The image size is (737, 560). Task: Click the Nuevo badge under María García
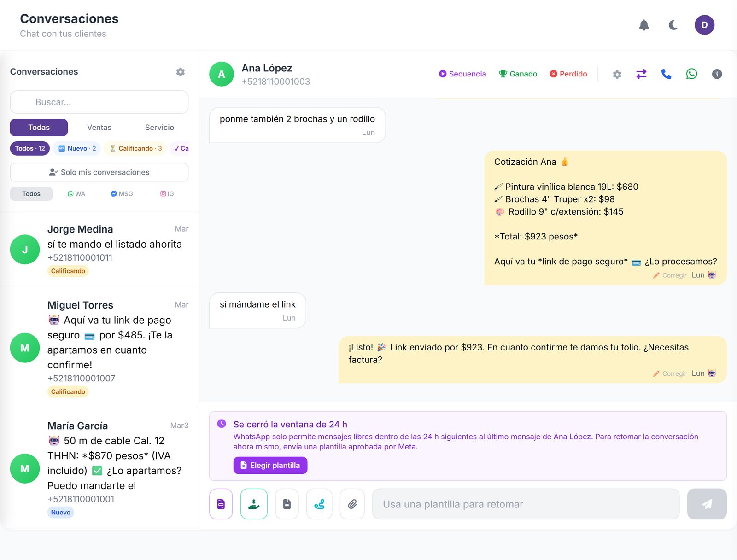click(61, 513)
